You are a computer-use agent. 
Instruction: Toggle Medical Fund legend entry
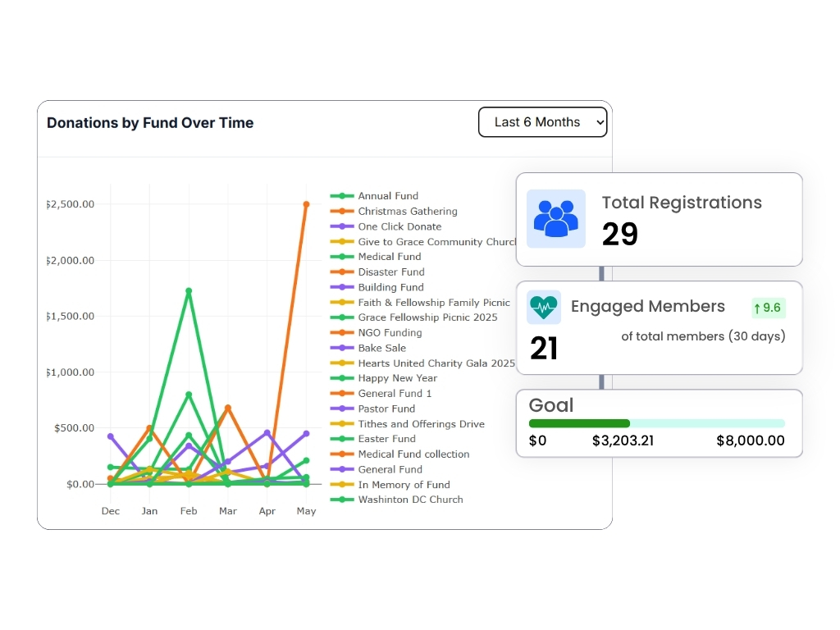pyautogui.click(x=376, y=257)
